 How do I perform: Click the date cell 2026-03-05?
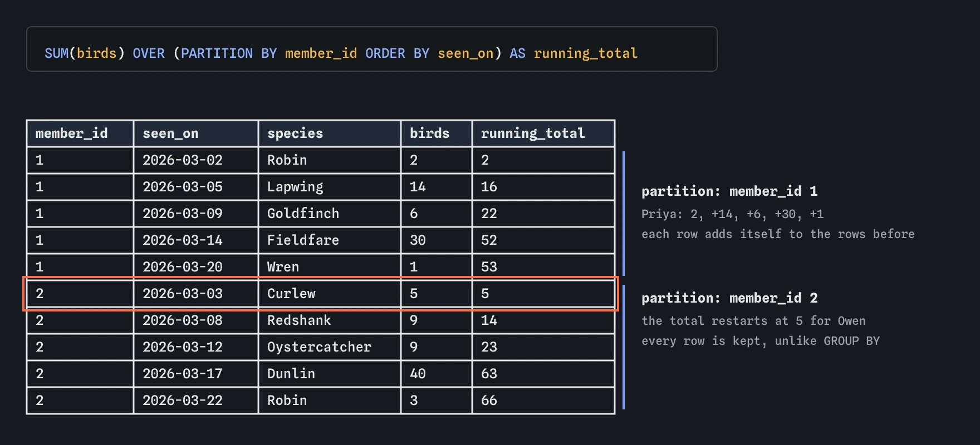(196, 187)
